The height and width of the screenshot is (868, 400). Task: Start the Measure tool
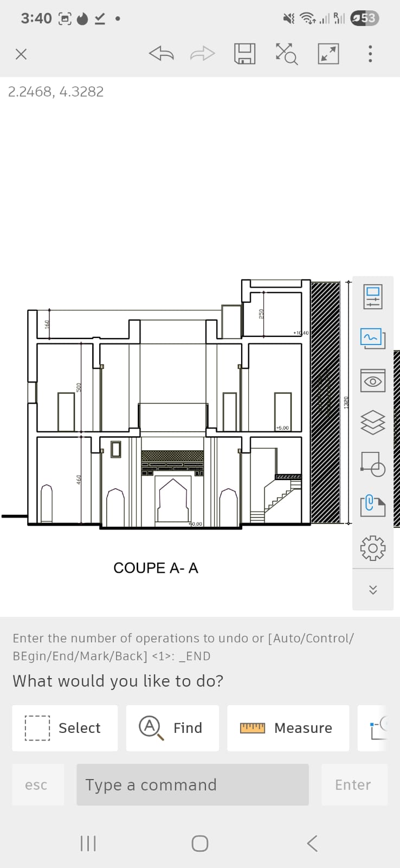click(288, 728)
